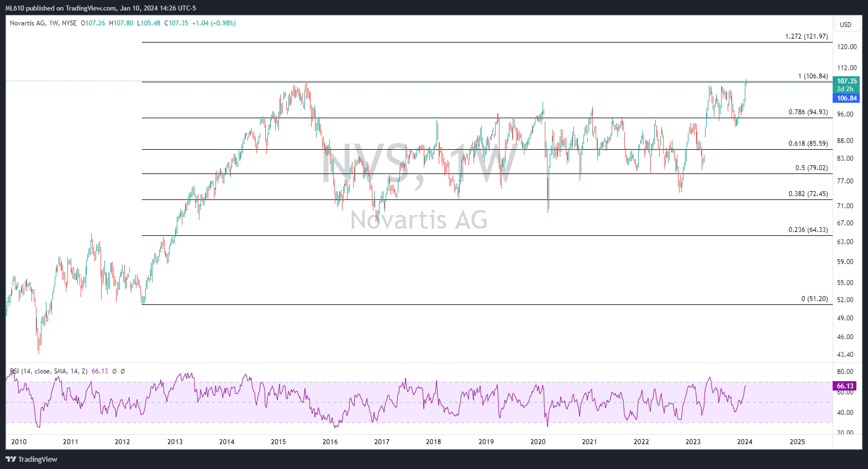
Task: Select the low value L105.48
Action: pyautogui.click(x=148, y=23)
